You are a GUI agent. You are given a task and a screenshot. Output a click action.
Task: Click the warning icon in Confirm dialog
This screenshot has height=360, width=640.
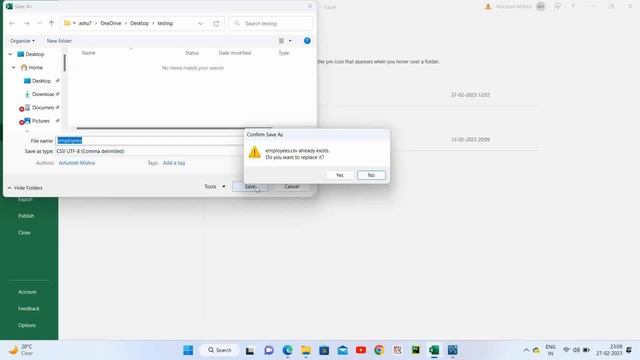(x=254, y=152)
